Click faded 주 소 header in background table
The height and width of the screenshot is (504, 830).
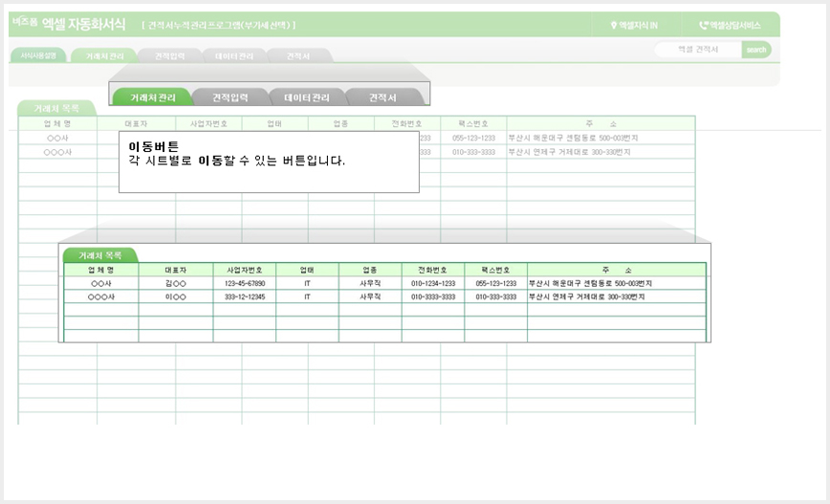click(601, 124)
